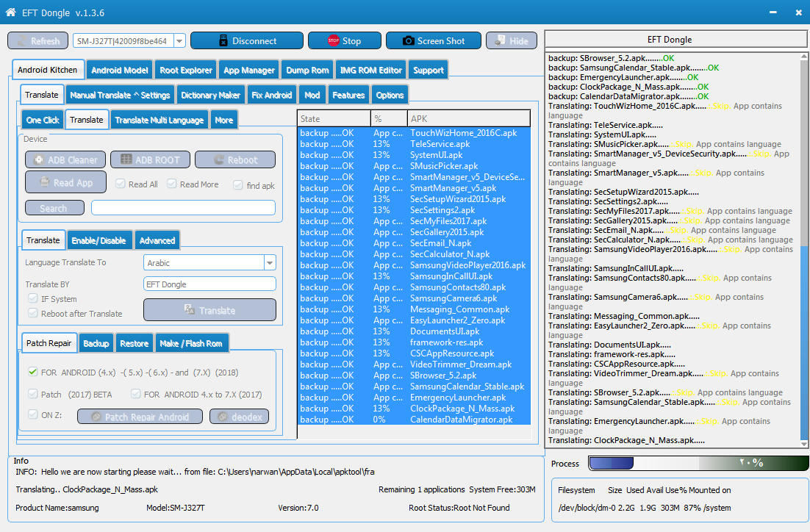Switch to Dump Rom tab
Viewport: 810px width, 532px height.
tap(307, 71)
